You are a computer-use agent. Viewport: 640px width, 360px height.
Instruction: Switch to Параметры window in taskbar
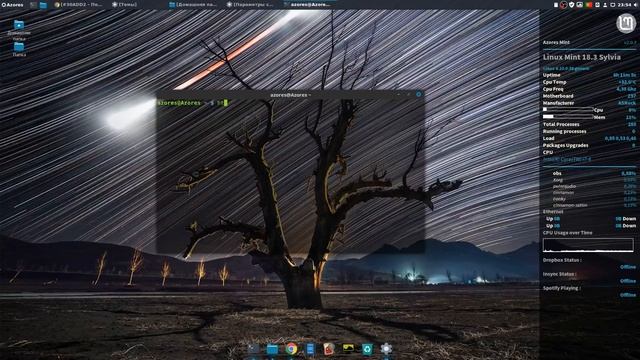(x=250, y=4)
